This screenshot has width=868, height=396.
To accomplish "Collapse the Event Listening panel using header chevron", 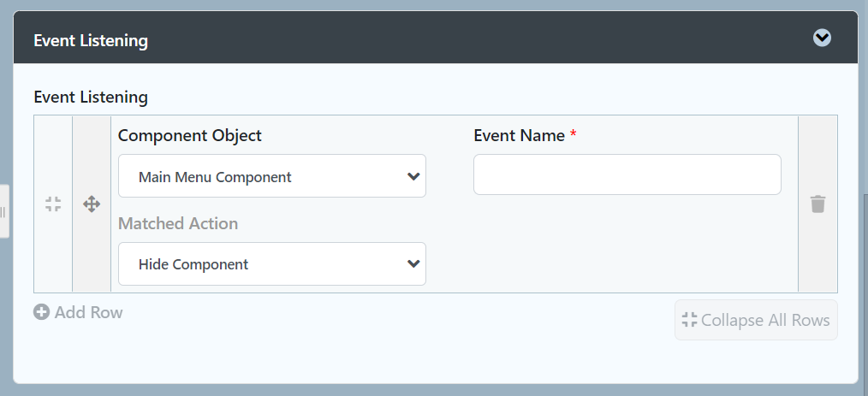I will point(822,38).
